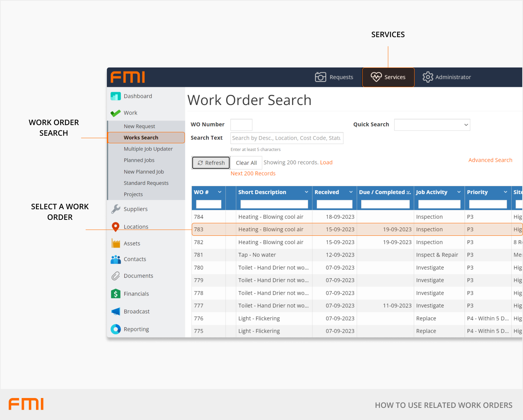Click the Reporting chart icon

pos(116,329)
